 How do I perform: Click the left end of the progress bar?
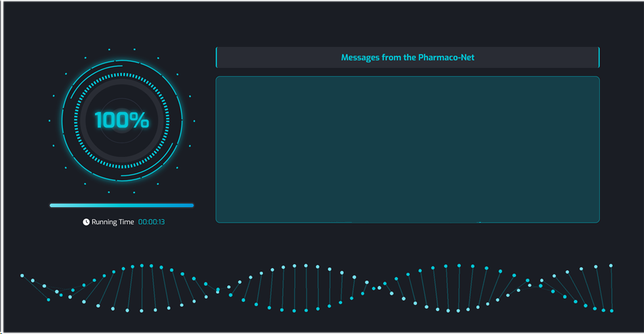coord(52,205)
